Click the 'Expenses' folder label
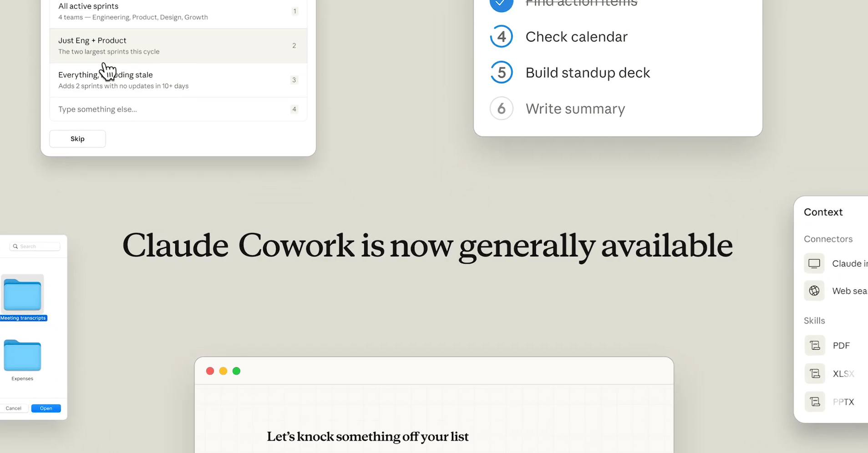 [22, 378]
